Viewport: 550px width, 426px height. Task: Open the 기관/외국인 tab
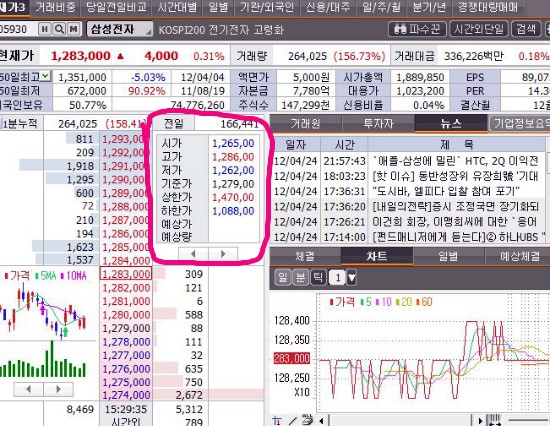[x=267, y=7]
